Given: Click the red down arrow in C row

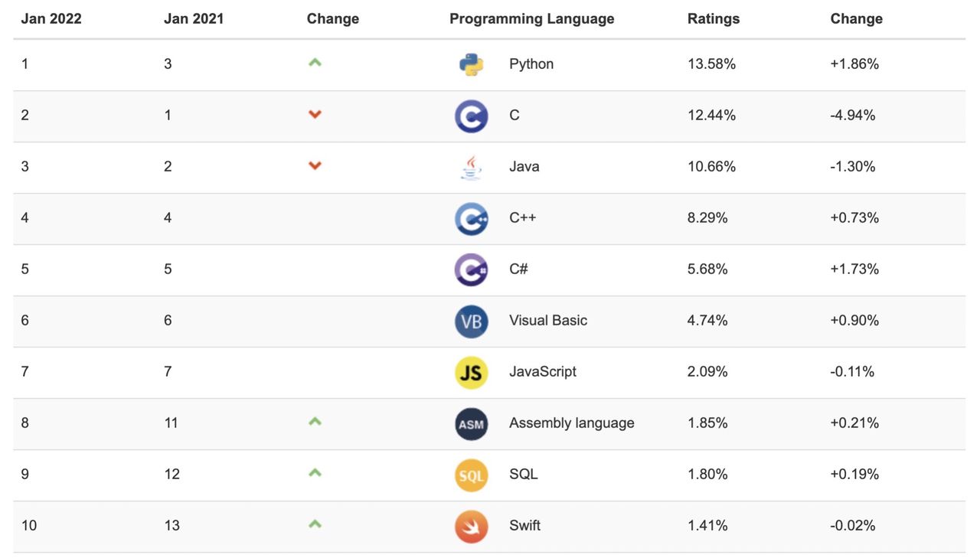Looking at the screenshot, I should click(x=315, y=115).
